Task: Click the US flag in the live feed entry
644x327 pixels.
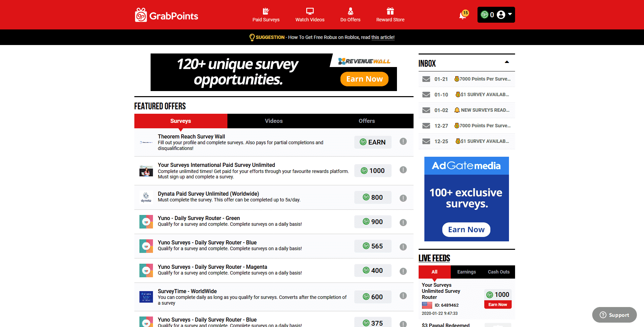Action: point(427,305)
